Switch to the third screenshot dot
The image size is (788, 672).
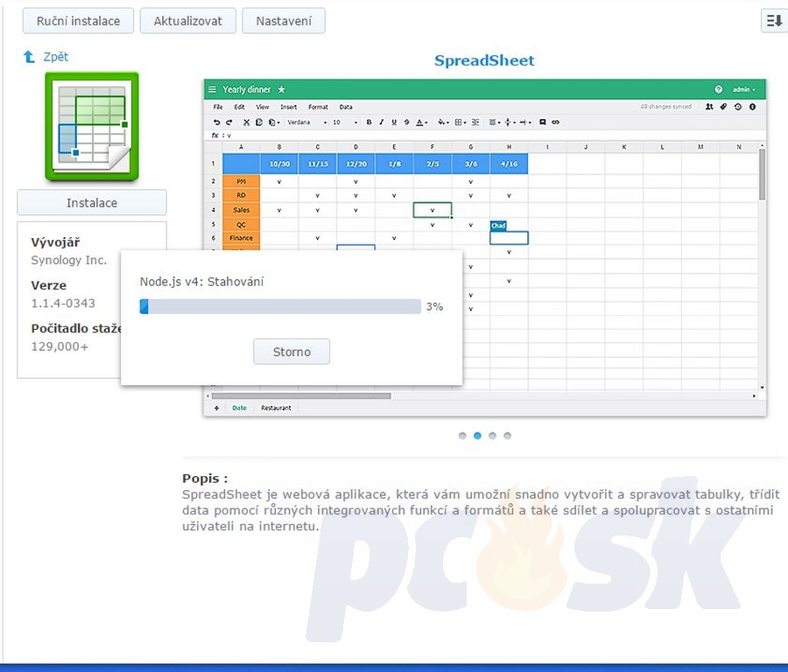(492, 436)
